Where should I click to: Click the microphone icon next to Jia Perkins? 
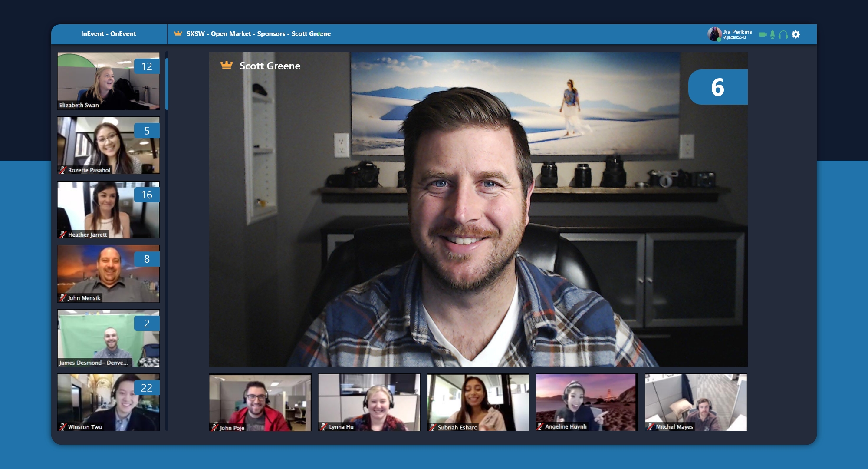click(x=773, y=34)
